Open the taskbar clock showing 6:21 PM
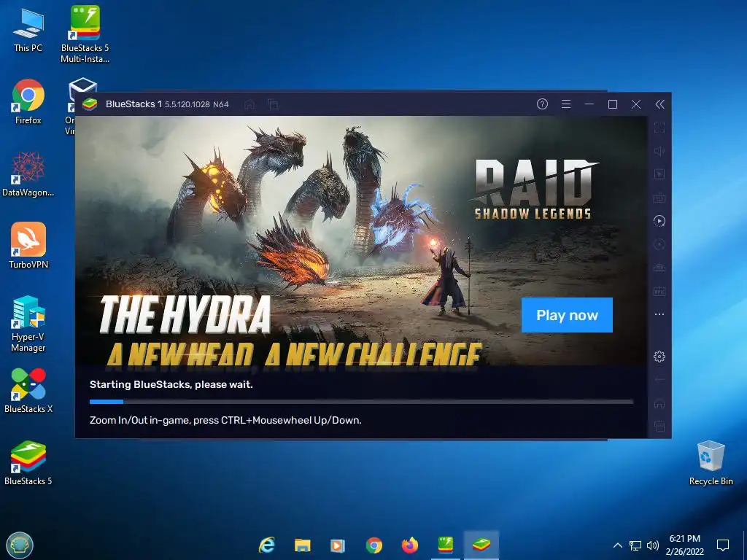Viewport: 747px width, 560px height. pyautogui.click(x=684, y=545)
